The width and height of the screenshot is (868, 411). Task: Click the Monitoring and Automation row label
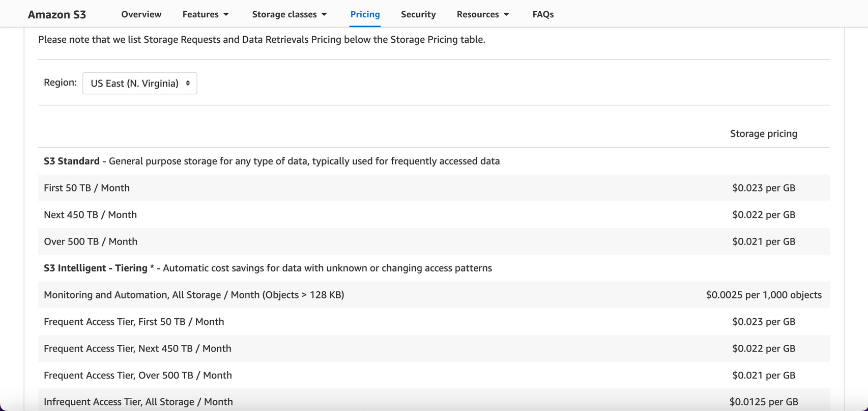(194, 295)
